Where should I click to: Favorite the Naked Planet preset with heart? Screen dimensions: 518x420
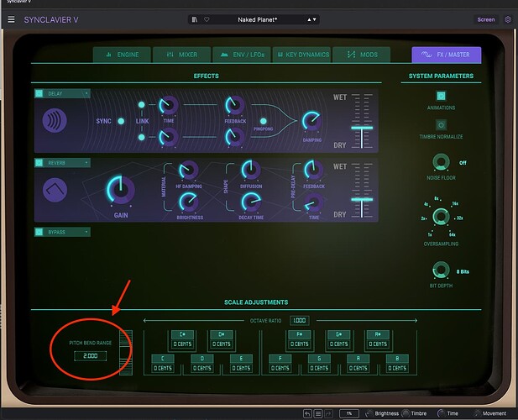(207, 19)
